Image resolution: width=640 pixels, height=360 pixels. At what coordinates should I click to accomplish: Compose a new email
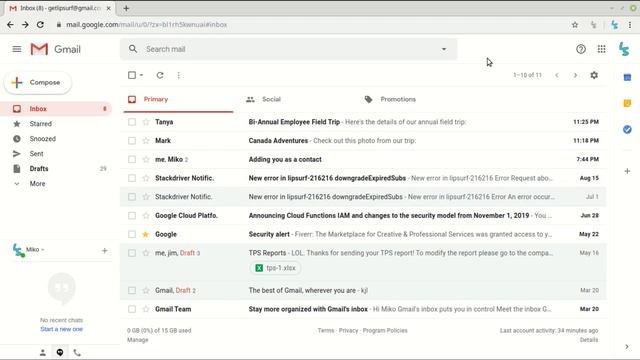point(38,82)
